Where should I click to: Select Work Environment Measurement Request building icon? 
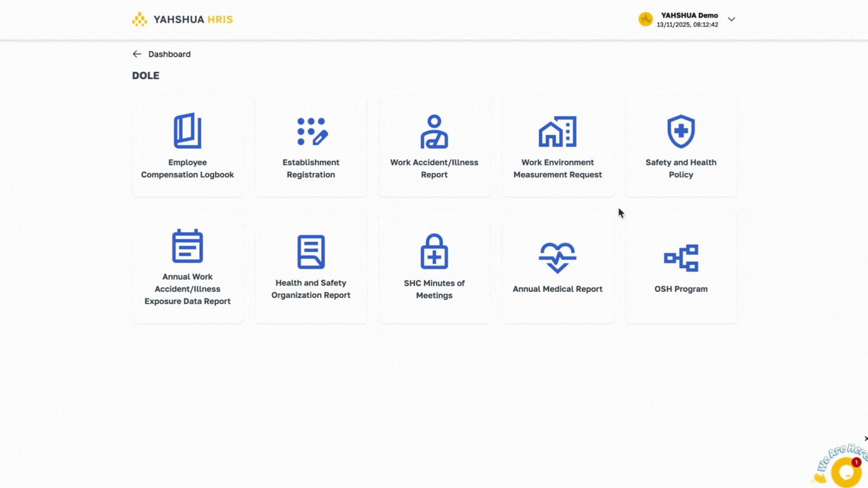pos(557,131)
